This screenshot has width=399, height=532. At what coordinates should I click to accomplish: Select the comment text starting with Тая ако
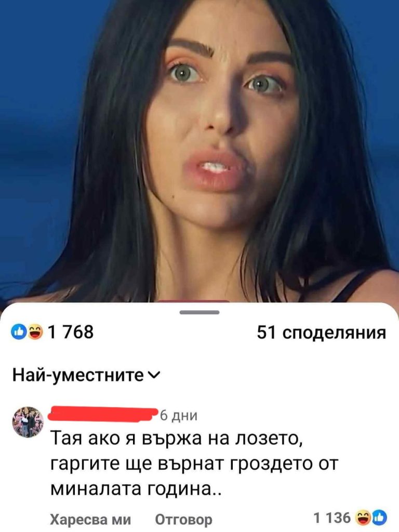[x=195, y=464]
